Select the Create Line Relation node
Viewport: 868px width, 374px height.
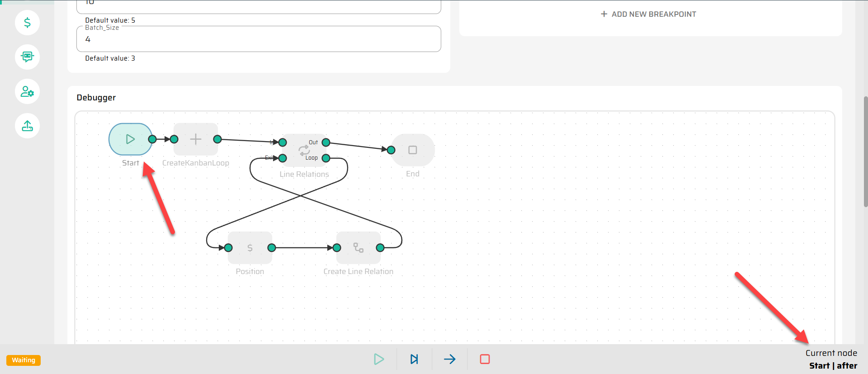tap(359, 248)
